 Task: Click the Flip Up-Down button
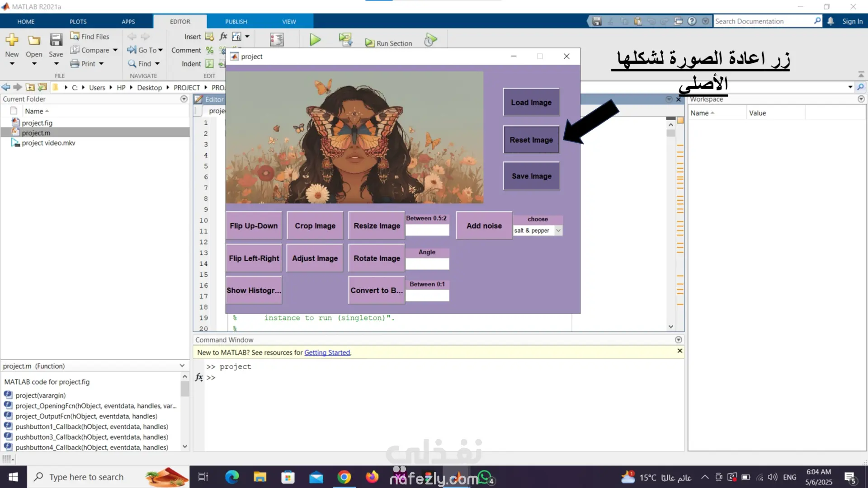pyautogui.click(x=254, y=226)
